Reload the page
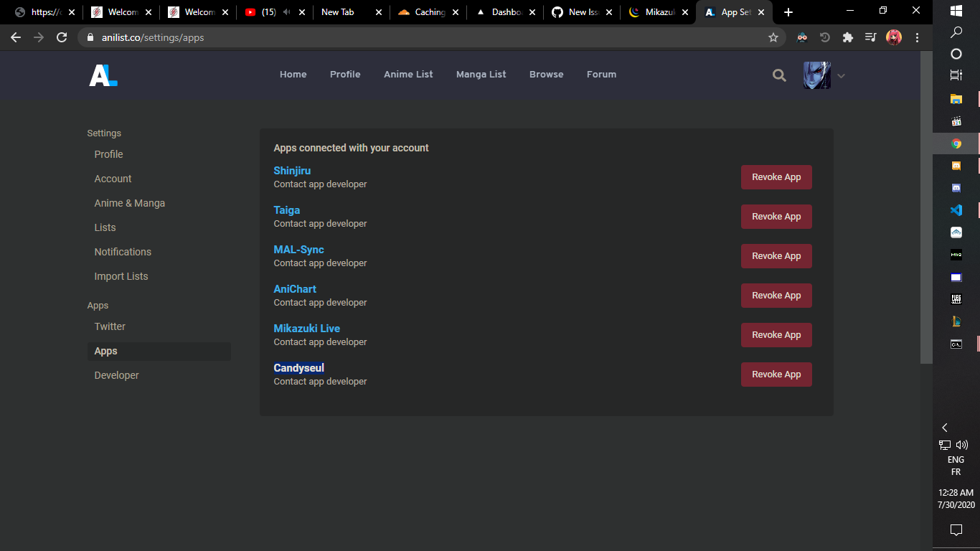The height and width of the screenshot is (551, 980). coord(62,37)
